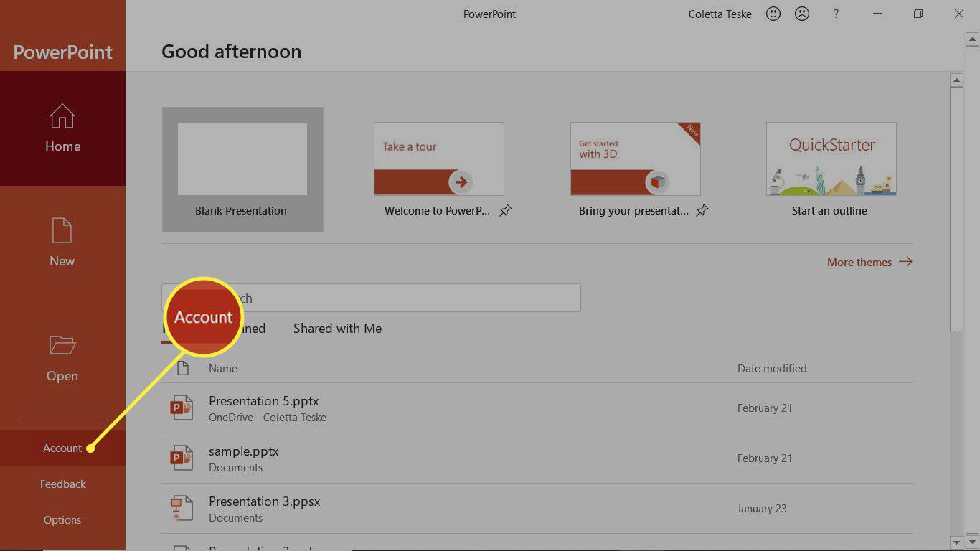Screen dimensions: 980x551
Task: Restore down the PowerPoint window
Action: (918, 14)
